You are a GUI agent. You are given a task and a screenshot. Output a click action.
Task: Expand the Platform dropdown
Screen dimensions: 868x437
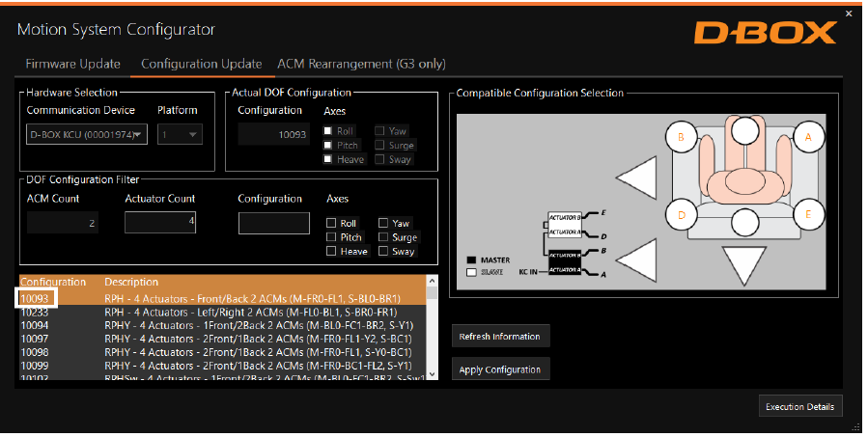point(180,135)
